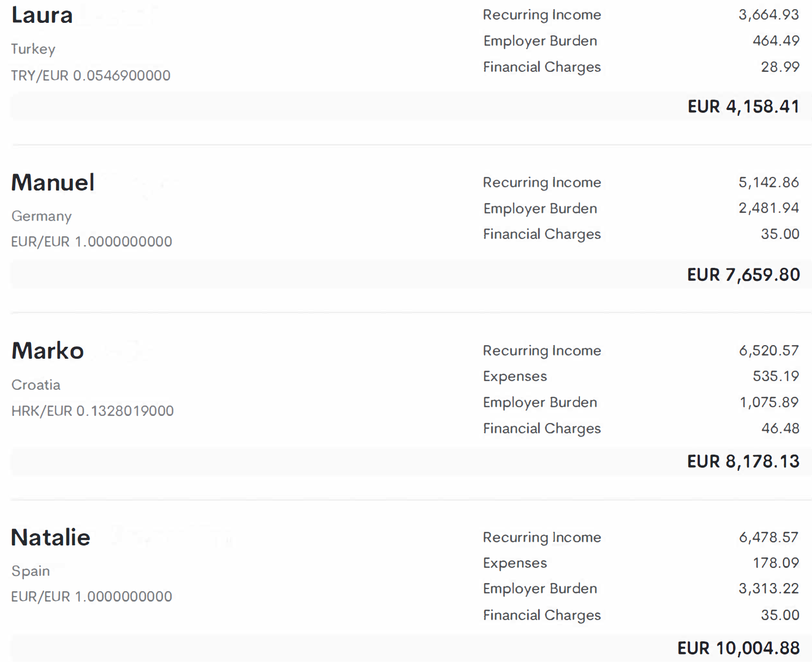The width and height of the screenshot is (812, 662).
Task: Click the Financial Charges amount 46.48
Action: 780,428
